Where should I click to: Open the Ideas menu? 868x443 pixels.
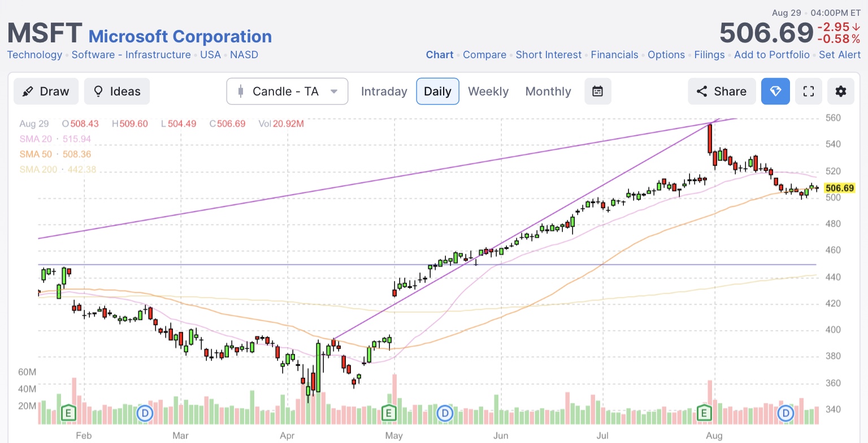click(117, 92)
